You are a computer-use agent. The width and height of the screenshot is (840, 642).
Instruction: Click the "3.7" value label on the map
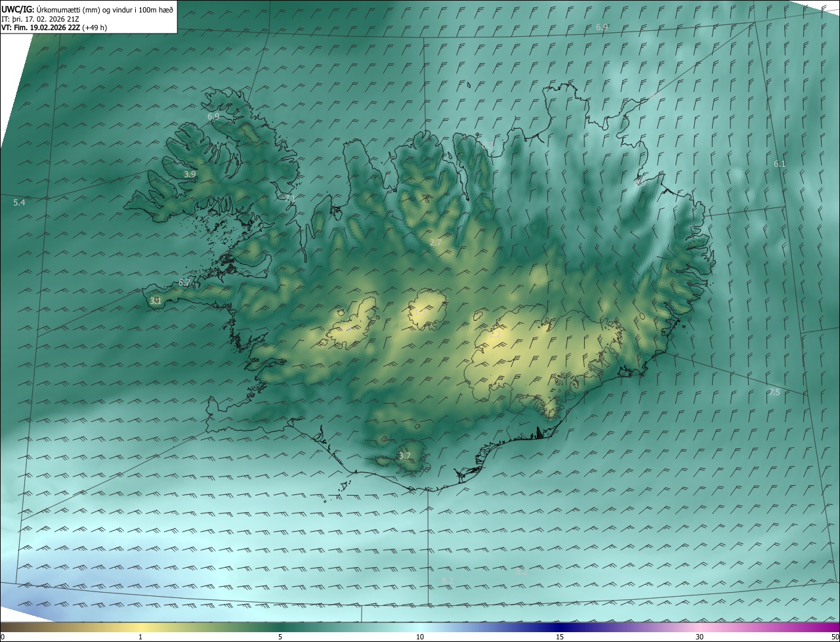405,456
